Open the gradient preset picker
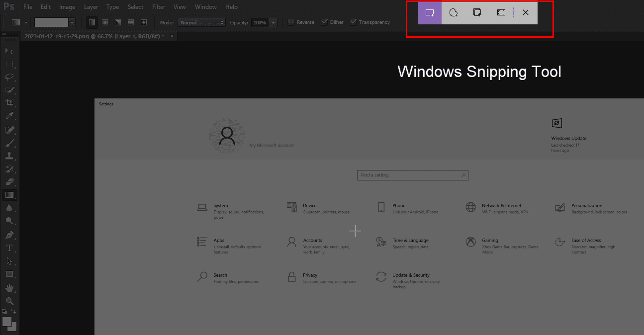Image resolution: width=644 pixels, height=335 pixels. [x=72, y=22]
